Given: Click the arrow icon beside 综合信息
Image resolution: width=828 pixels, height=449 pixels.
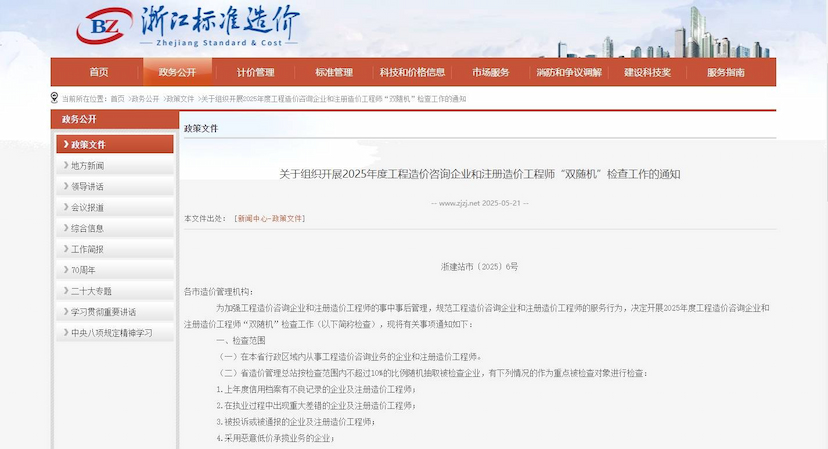Looking at the screenshot, I should pos(65,228).
